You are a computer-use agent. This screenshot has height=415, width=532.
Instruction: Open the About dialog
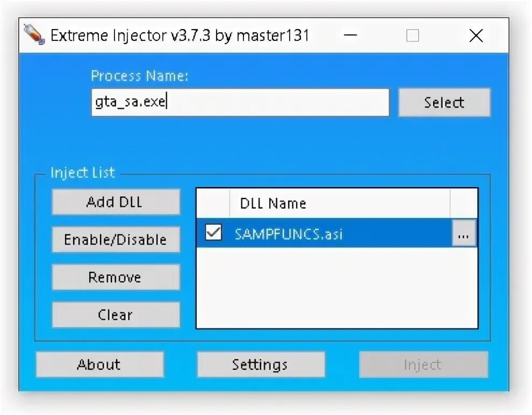pos(99,365)
